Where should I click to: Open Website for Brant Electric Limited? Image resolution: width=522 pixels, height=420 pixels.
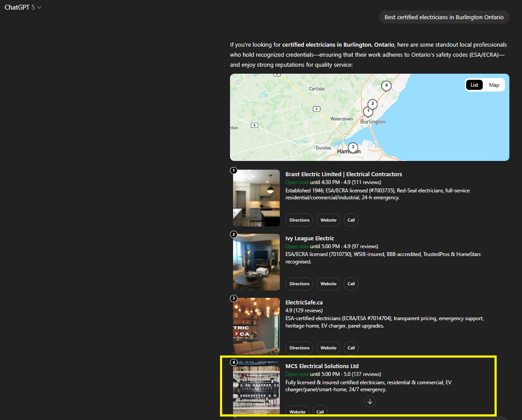pyautogui.click(x=328, y=220)
